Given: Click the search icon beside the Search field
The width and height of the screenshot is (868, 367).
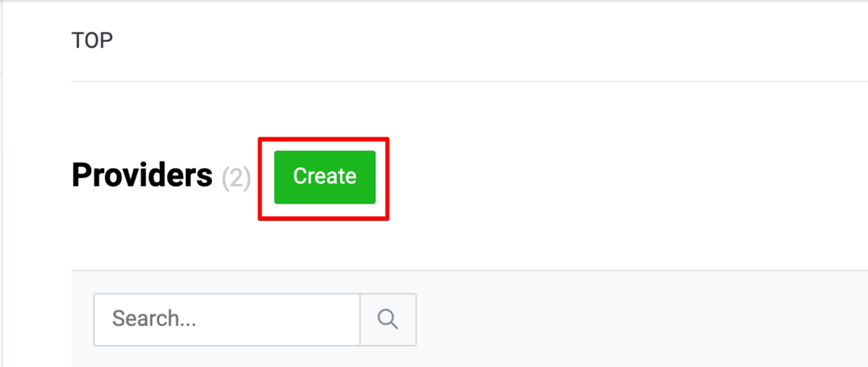Looking at the screenshot, I should pos(388,319).
